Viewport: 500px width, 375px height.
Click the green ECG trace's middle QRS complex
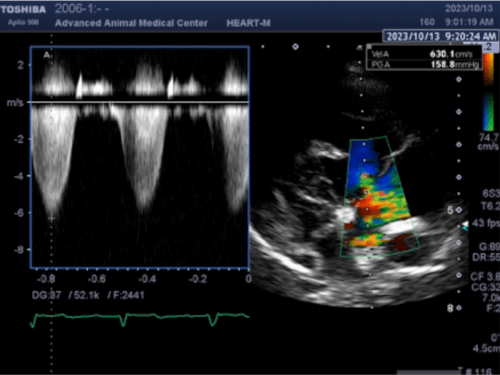point(123,319)
